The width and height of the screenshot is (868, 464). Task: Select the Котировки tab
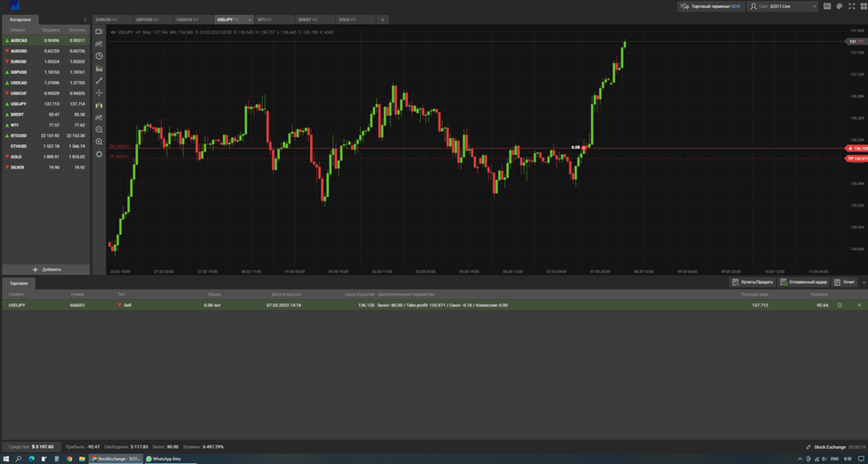(20, 20)
